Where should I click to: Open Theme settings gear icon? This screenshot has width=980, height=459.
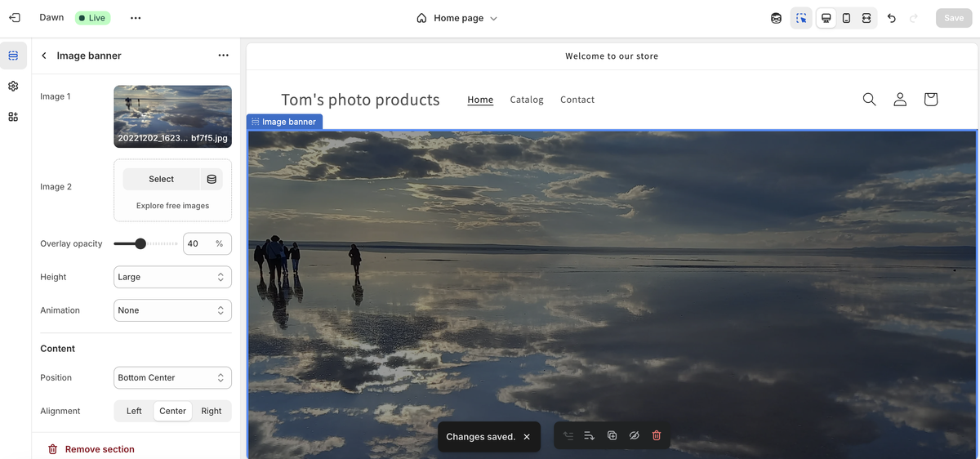pos(13,86)
